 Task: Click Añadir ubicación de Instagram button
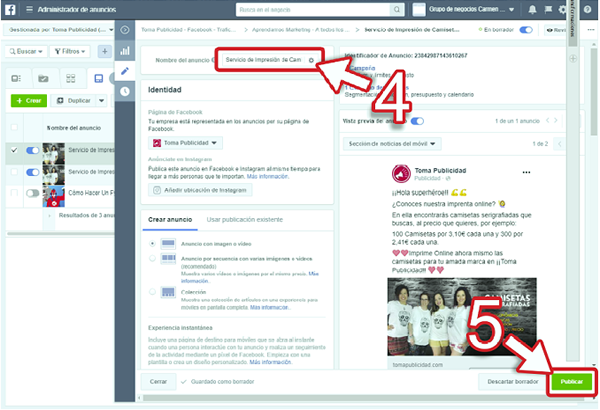click(200, 190)
